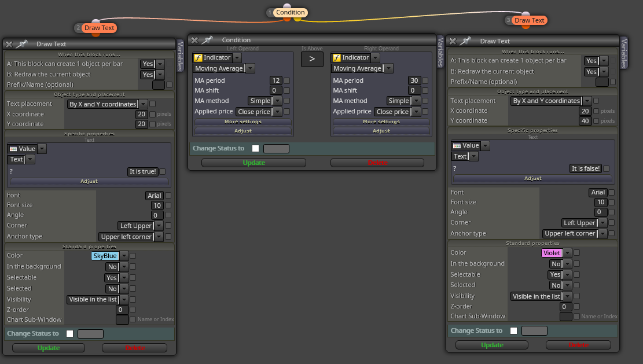
Task: Click the left MA period field showing 12
Action: pyautogui.click(x=275, y=81)
